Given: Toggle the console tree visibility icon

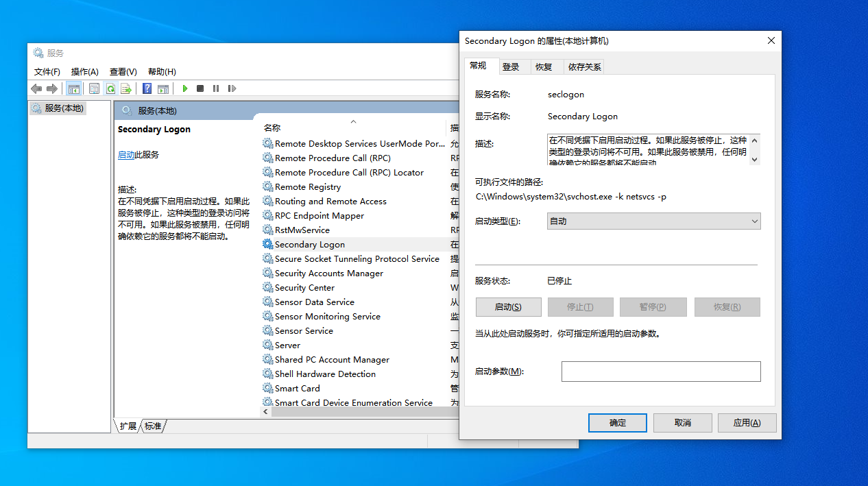Looking at the screenshot, I should click(73, 88).
